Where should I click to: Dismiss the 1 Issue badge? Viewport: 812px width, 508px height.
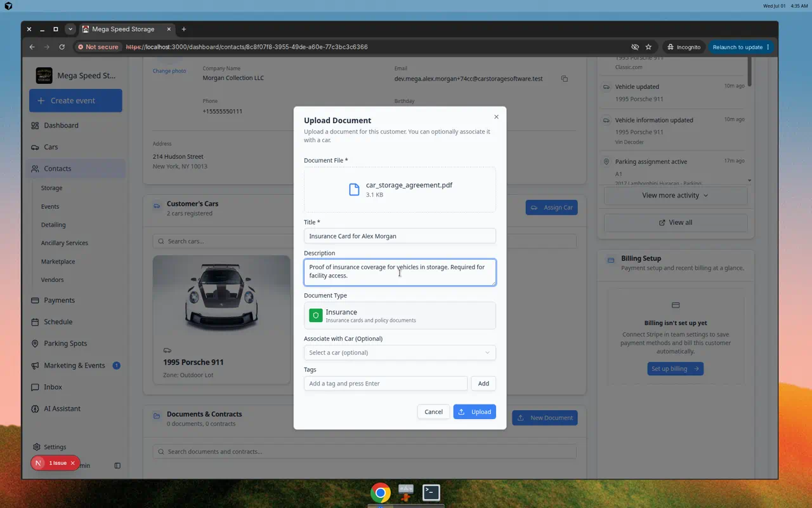coord(72,463)
